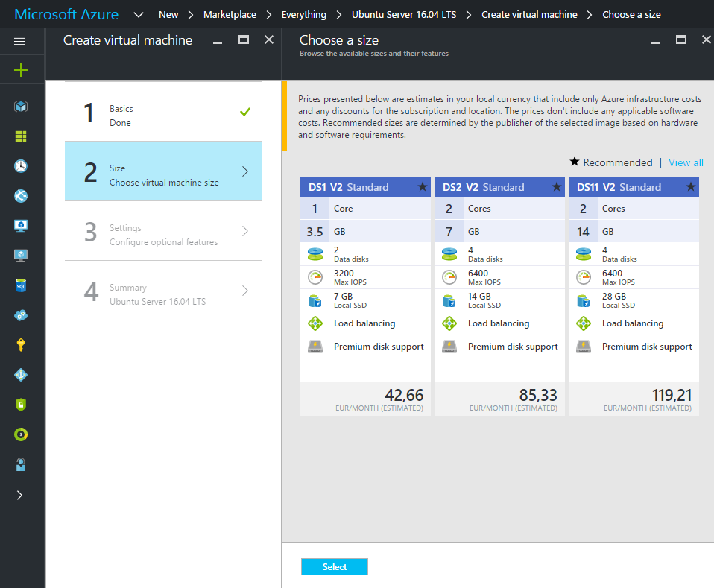Click the 85,33 EUR/month price
The height and width of the screenshot is (588, 714).
(499, 399)
